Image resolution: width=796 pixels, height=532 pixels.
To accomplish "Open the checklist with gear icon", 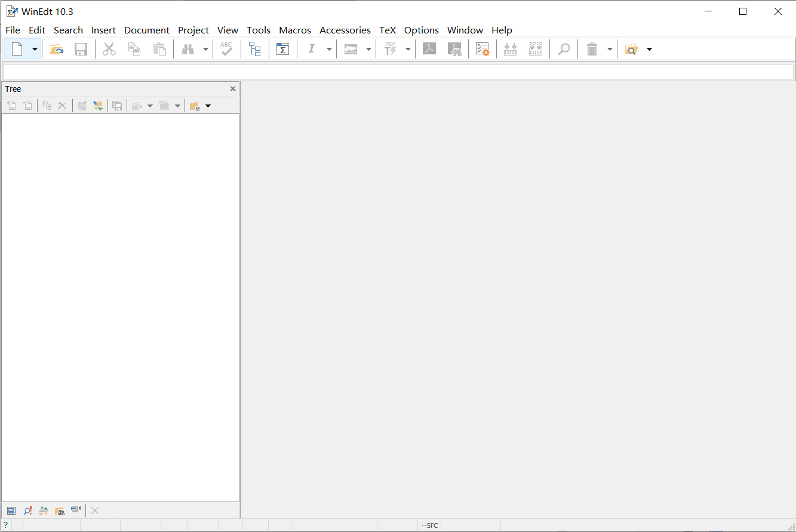I will pos(482,49).
